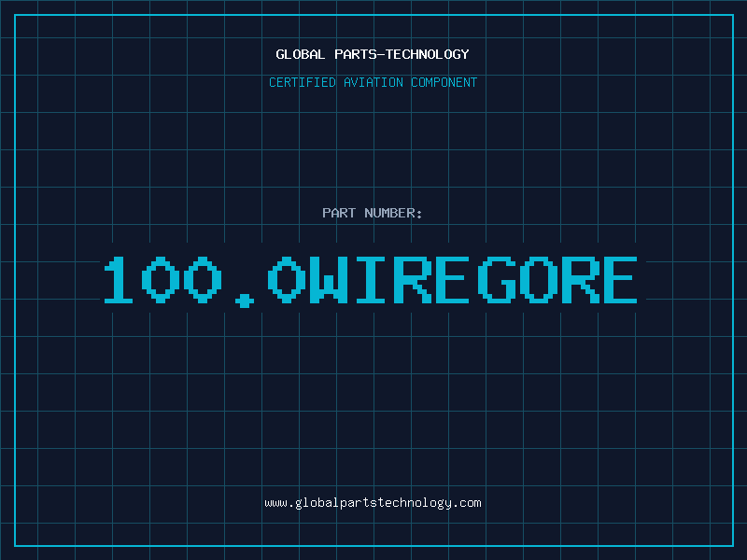
Task: Click the letter I in the part number
Action: [x=373, y=280]
